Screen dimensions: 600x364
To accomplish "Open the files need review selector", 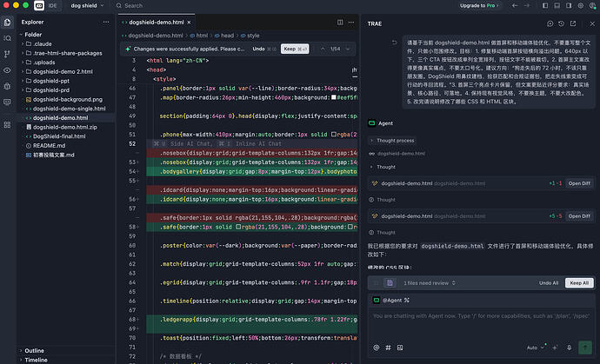I will point(430,283).
